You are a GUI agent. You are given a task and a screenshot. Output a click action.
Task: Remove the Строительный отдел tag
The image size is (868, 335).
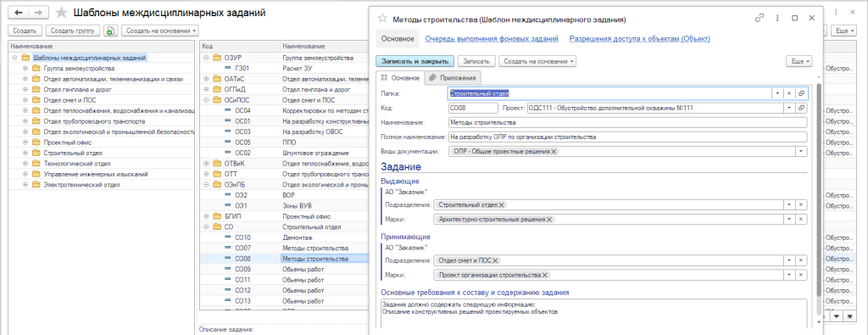tap(502, 205)
